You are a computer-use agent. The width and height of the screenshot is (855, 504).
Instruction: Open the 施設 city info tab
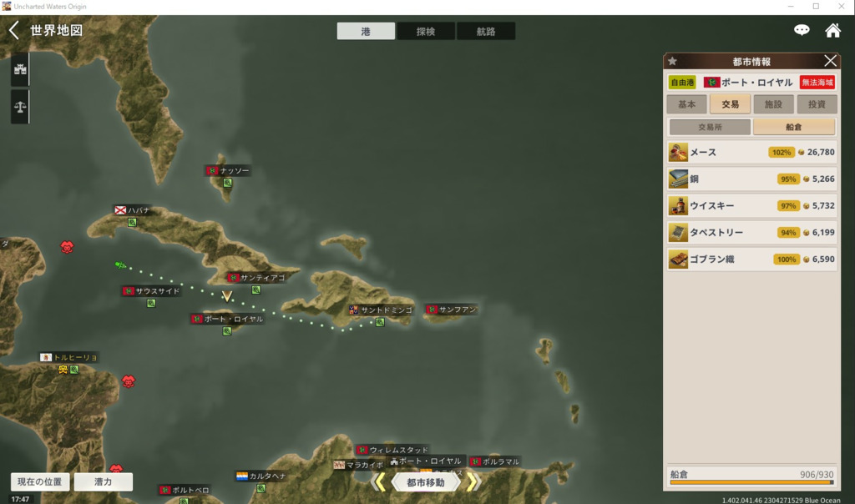click(773, 104)
